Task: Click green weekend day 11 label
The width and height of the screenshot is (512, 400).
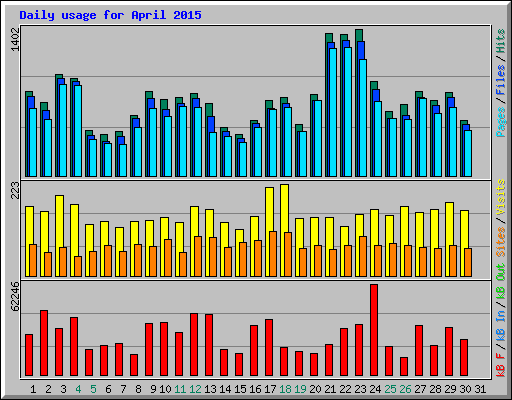Action: tap(180, 389)
